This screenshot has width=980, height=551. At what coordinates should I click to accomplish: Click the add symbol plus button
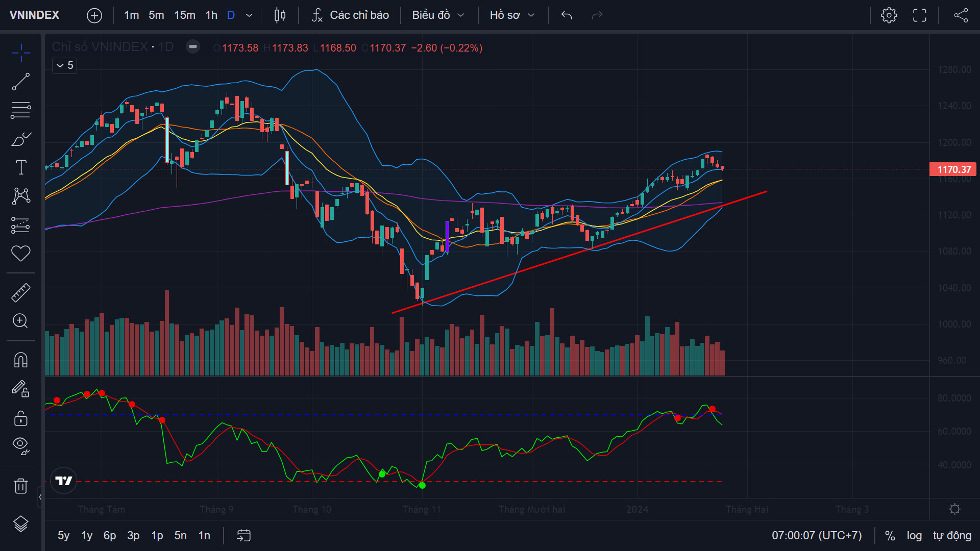tap(94, 15)
